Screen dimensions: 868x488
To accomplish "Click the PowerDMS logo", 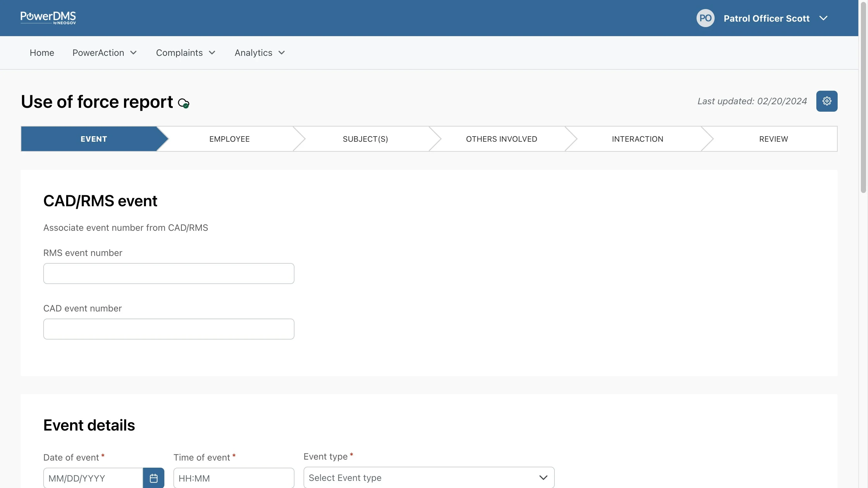I will [48, 18].
